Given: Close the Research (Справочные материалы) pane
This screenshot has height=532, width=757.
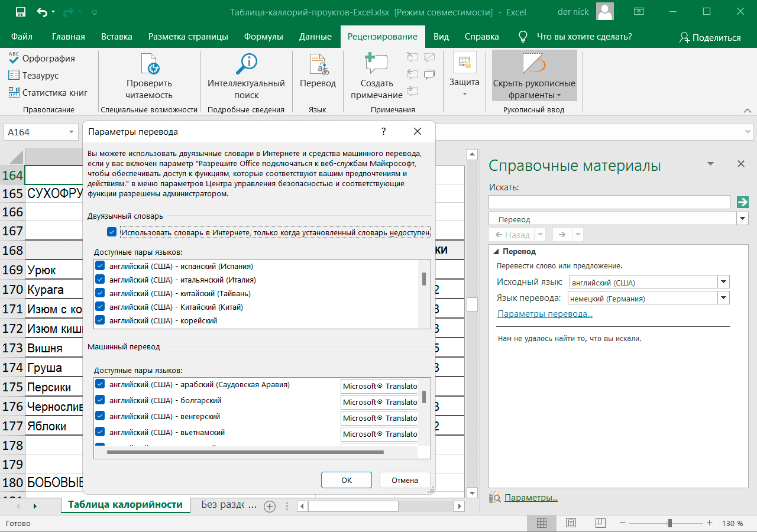Looking at the screenshot, I should (740, 164).
